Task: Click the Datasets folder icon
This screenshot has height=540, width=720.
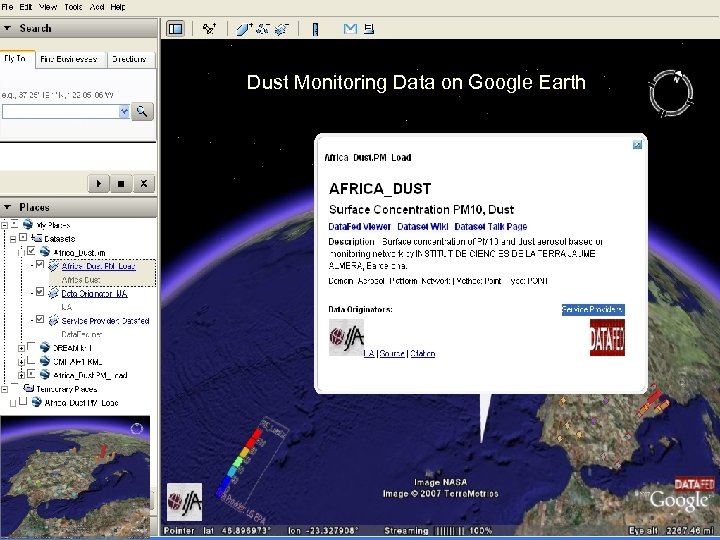Action: [x=36, y=238]
